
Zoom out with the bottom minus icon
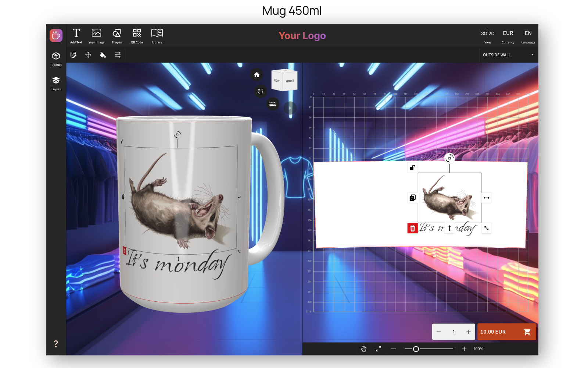(x=394, y=349)
